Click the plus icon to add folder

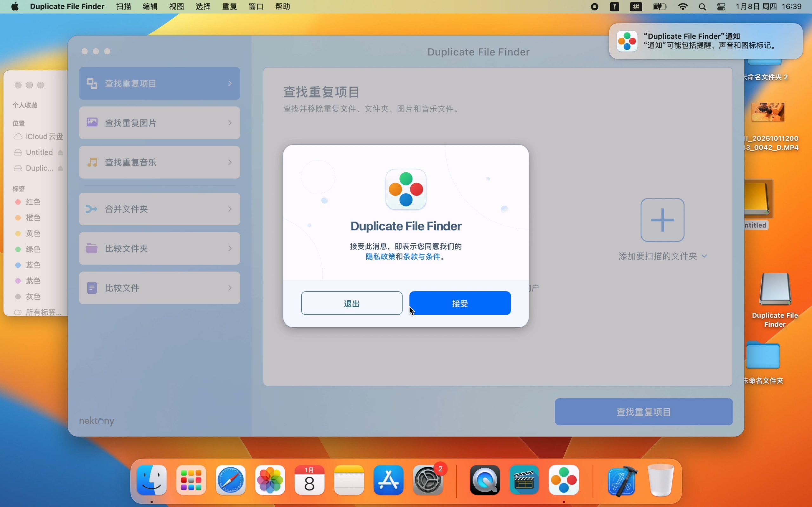662,220
